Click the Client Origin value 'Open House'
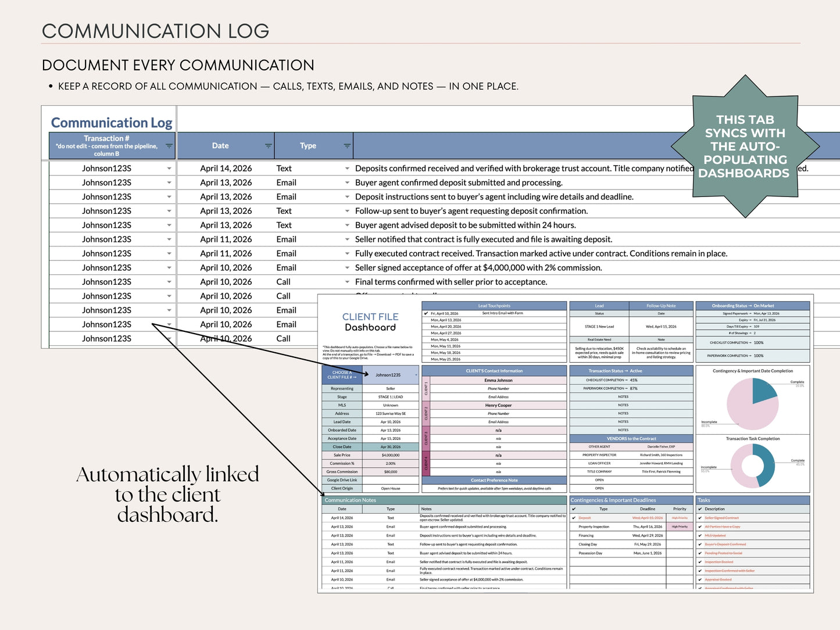 point(391,488)
